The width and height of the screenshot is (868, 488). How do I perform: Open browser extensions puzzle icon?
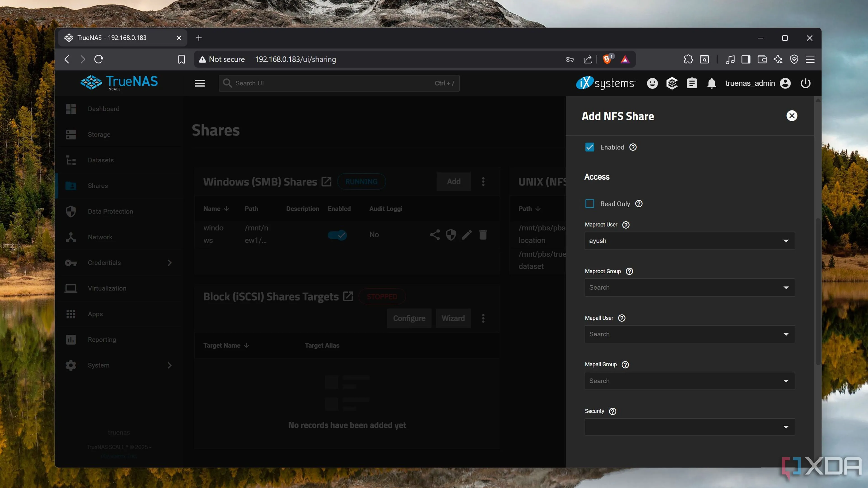[688, 59]
